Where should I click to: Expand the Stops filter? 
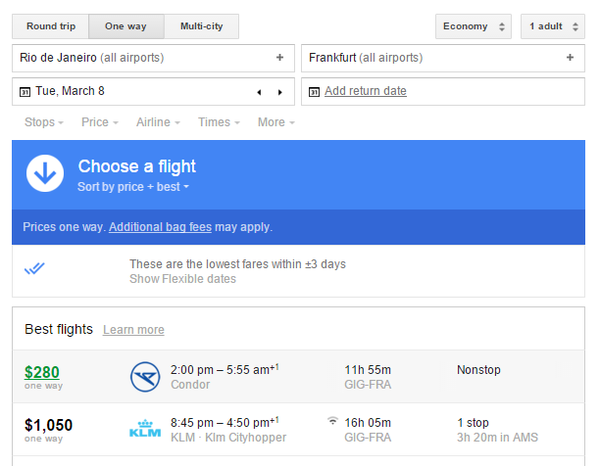[43, 122]
